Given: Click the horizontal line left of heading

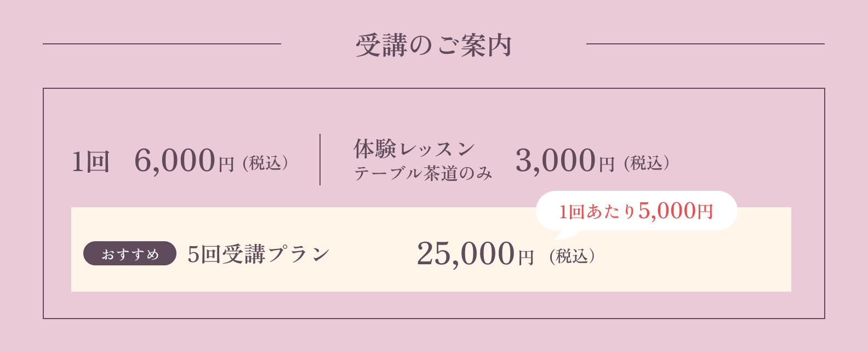Looking at the screenshot, I should pos(162,44).
